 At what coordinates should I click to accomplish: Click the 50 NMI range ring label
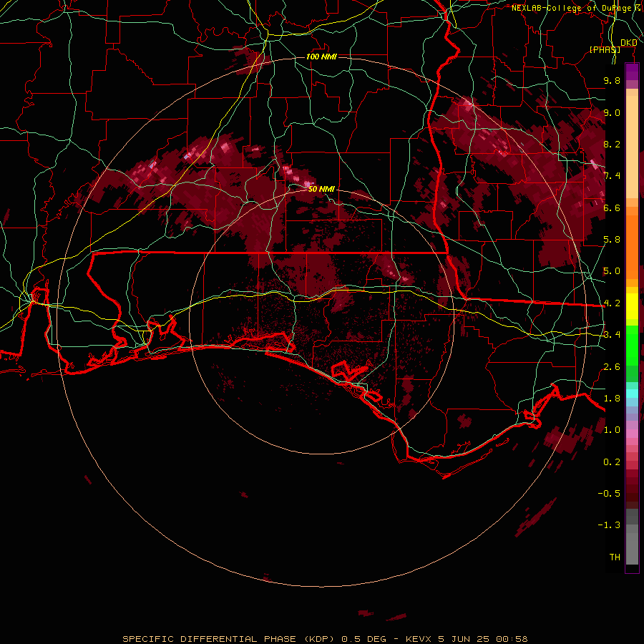click(x=321, y=189)
